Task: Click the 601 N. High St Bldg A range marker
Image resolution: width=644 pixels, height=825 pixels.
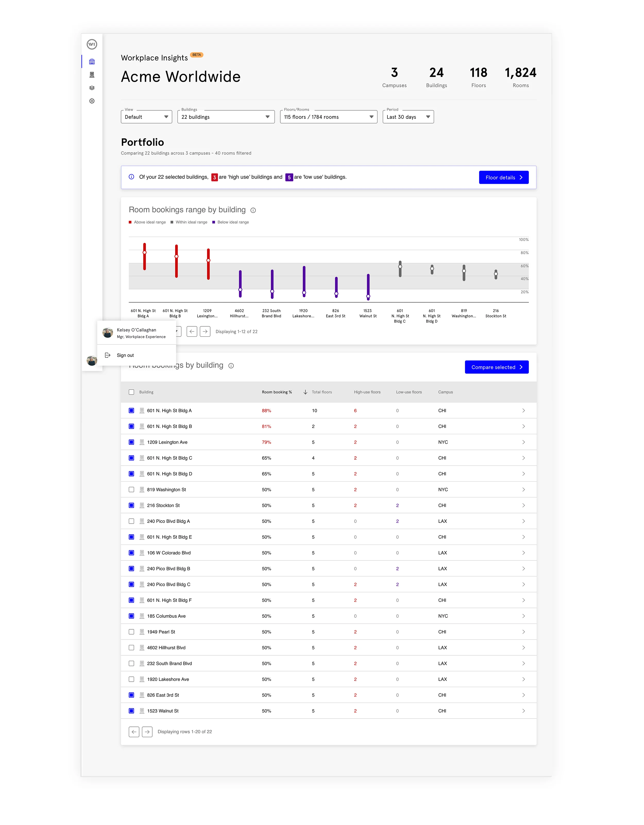Action: pyautogui.click(x=145, y=252)
